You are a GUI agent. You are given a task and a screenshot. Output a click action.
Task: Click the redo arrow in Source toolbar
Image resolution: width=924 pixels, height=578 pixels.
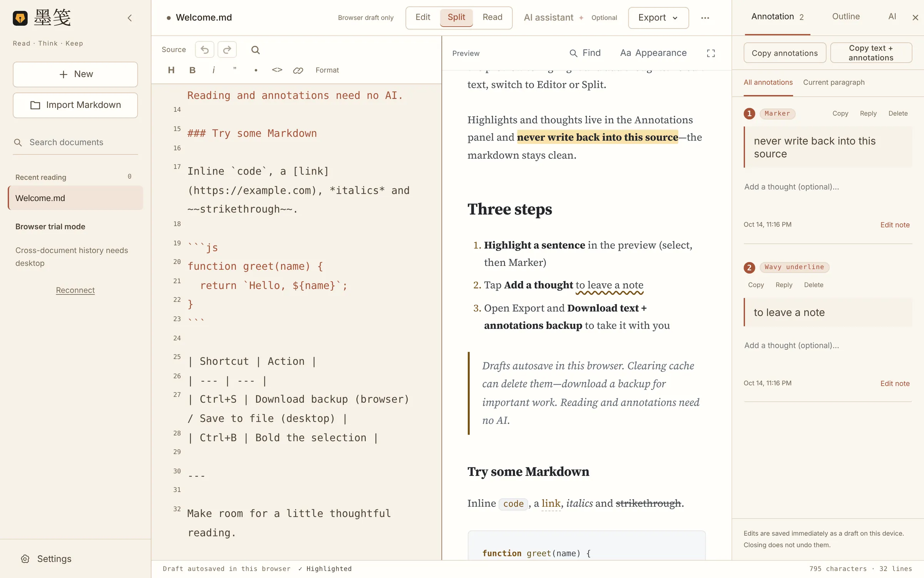(x=227, y=50)
